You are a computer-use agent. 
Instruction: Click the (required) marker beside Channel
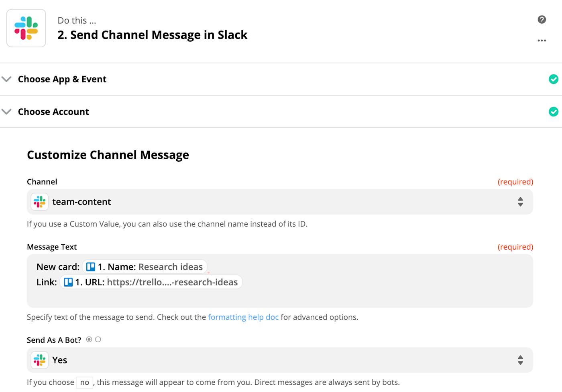[x=515, y=182]
